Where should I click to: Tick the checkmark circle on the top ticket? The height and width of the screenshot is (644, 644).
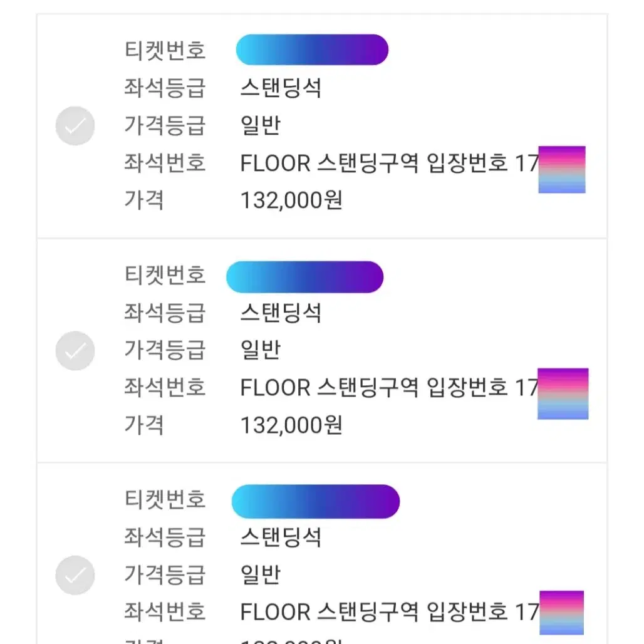[x=75, y=126]
